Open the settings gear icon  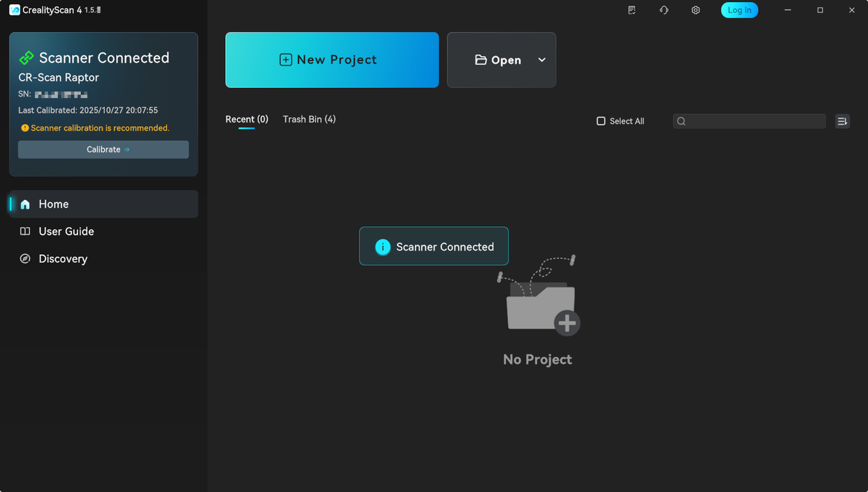[695, 10]
